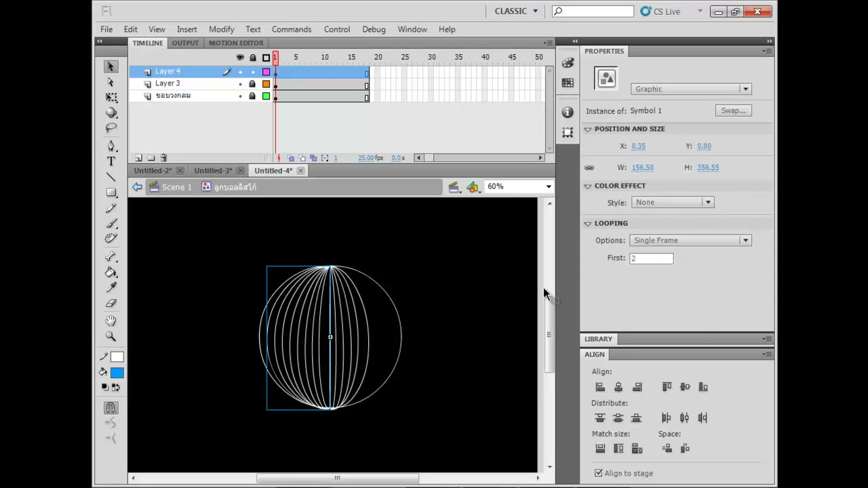Pick the Lasso tool
This screenshot has width=868, height=488.
[111, 128]
